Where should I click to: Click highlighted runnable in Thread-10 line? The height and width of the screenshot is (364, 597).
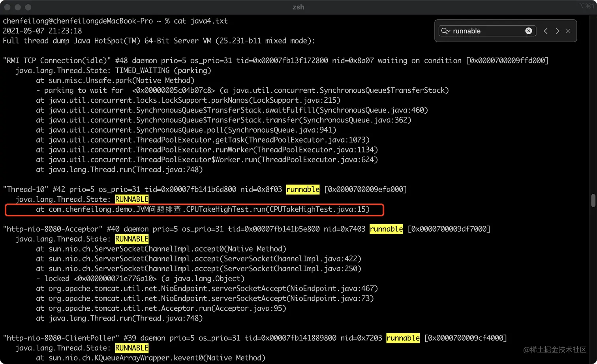pyautogui.click(x=303, y=190)
